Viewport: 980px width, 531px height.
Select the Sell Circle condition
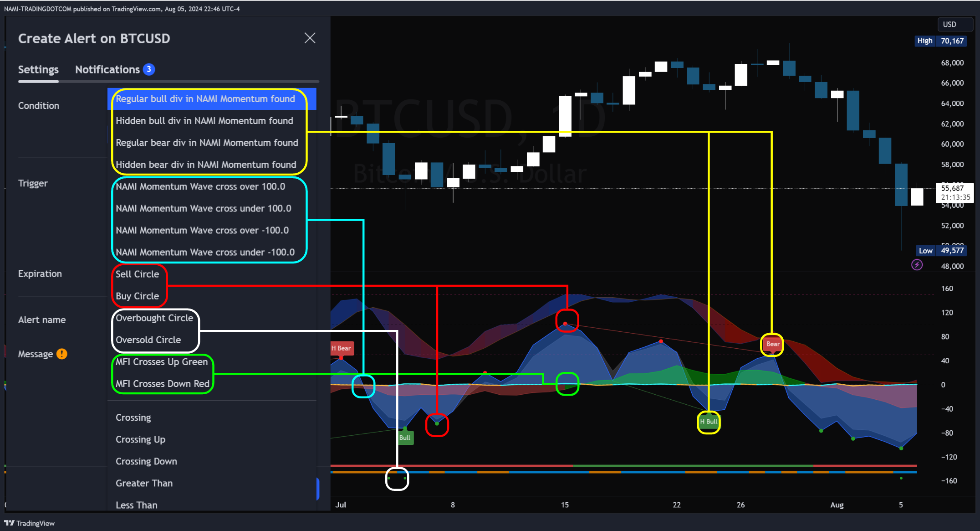point(137,274)
